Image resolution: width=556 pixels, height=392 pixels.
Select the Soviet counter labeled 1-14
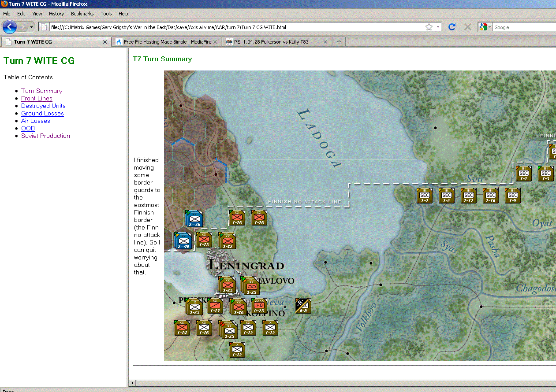pos(182,328)
